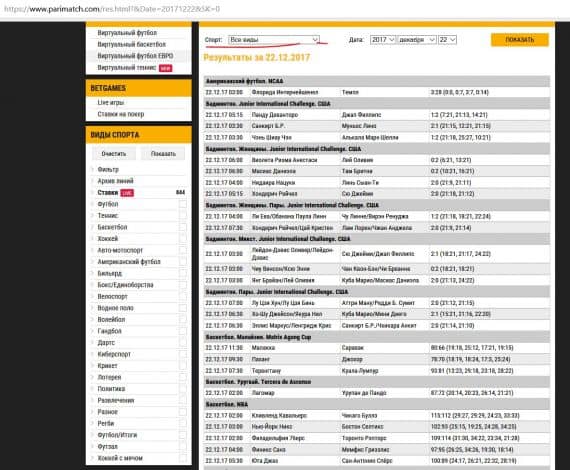Tick the Футбол checkbox
The height and width of the screenshot is (470, 570).
pyautogui.click(x=182, y=204)
